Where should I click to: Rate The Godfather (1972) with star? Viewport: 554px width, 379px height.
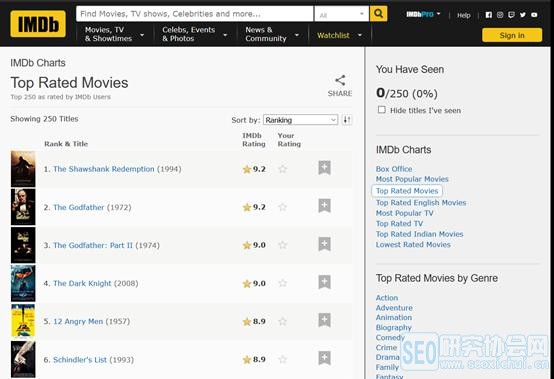tap(282, 207)
